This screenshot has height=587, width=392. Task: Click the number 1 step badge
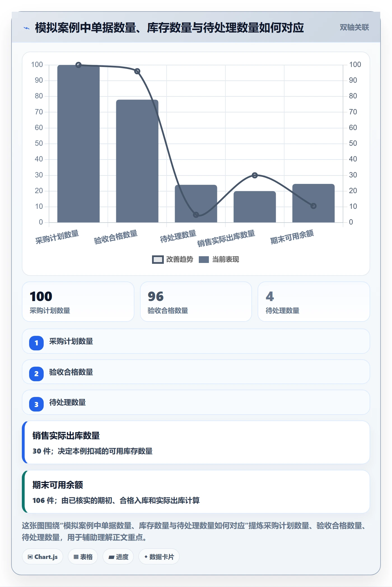tap(36, 343)
